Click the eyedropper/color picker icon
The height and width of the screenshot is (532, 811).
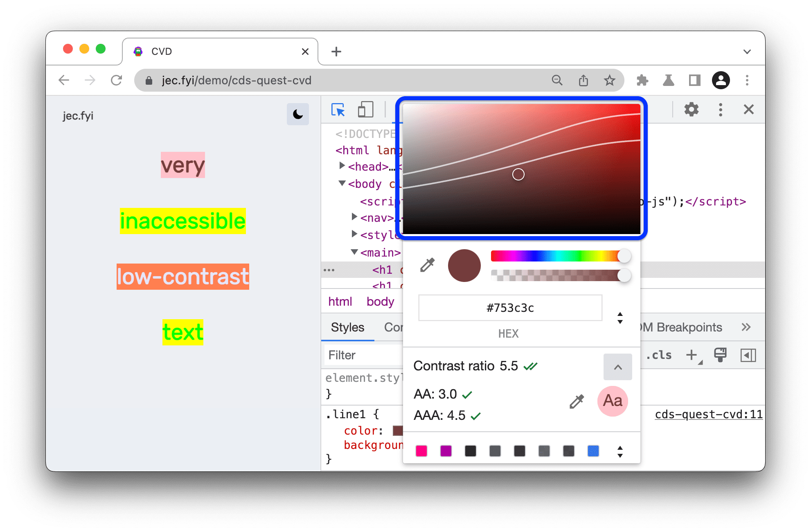point(427,266)
